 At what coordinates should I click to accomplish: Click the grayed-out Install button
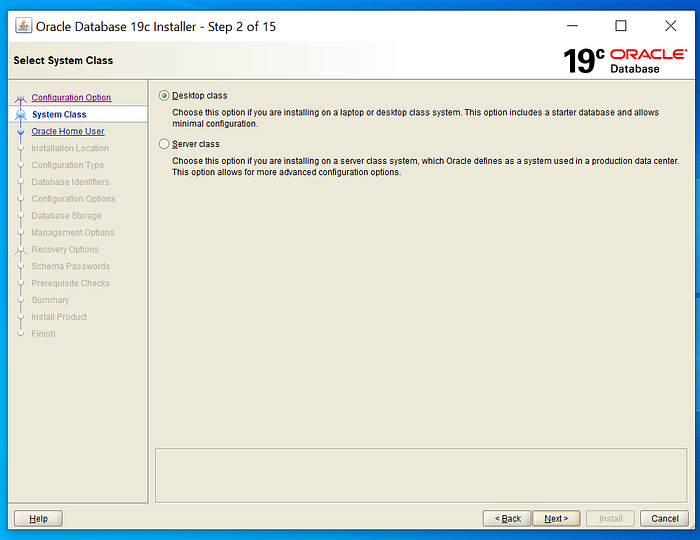tap(610, 519)
